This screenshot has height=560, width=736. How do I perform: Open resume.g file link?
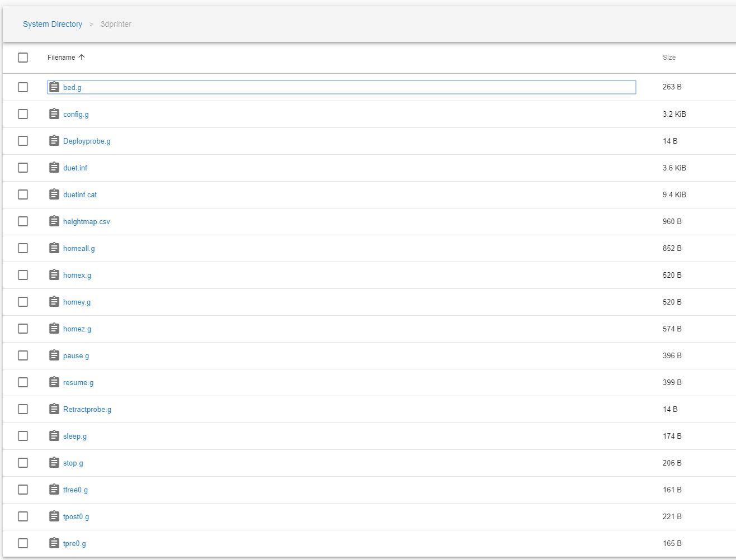pyautogui.click(x=78, y=382)
